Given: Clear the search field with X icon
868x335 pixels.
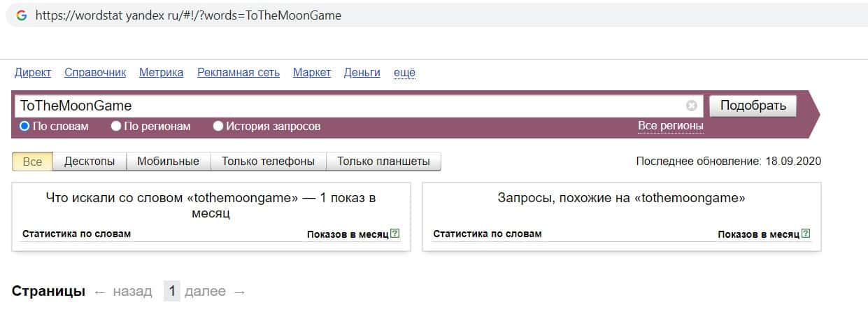Looking at the screenshot, I should pyautogui.click(x=692, y=106).
